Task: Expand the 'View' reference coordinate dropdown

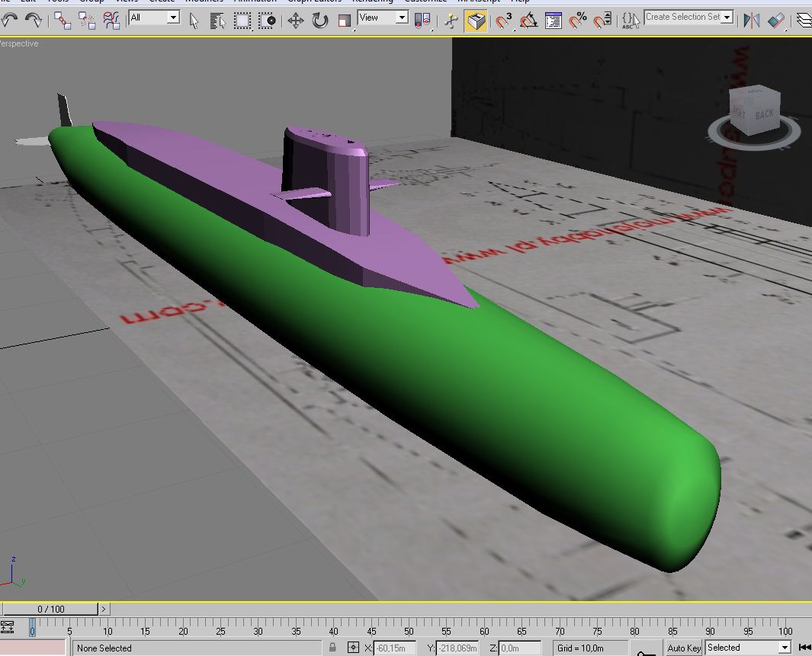Action: [383, 18]
